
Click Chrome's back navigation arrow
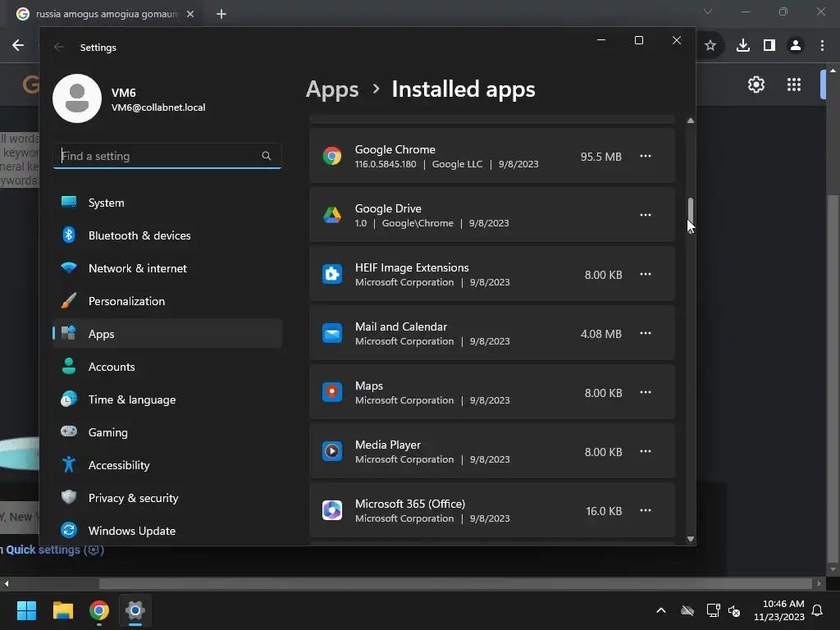click(18, 45)
